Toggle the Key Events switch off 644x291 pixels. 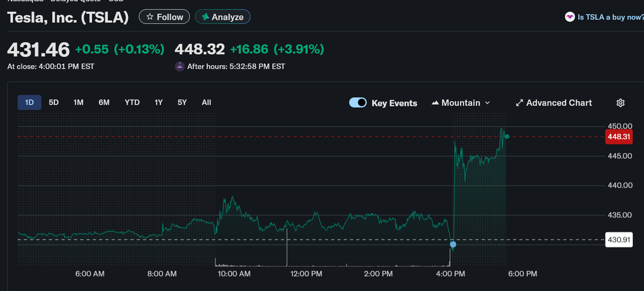point(358,103)
